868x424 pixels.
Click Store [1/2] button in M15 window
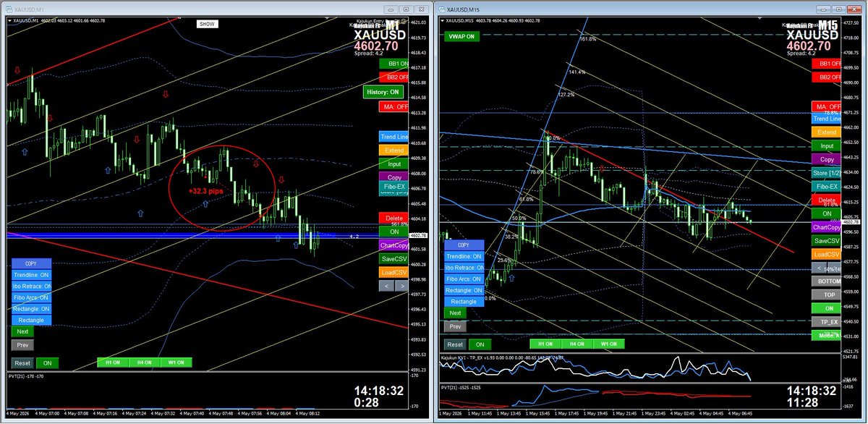827,172
